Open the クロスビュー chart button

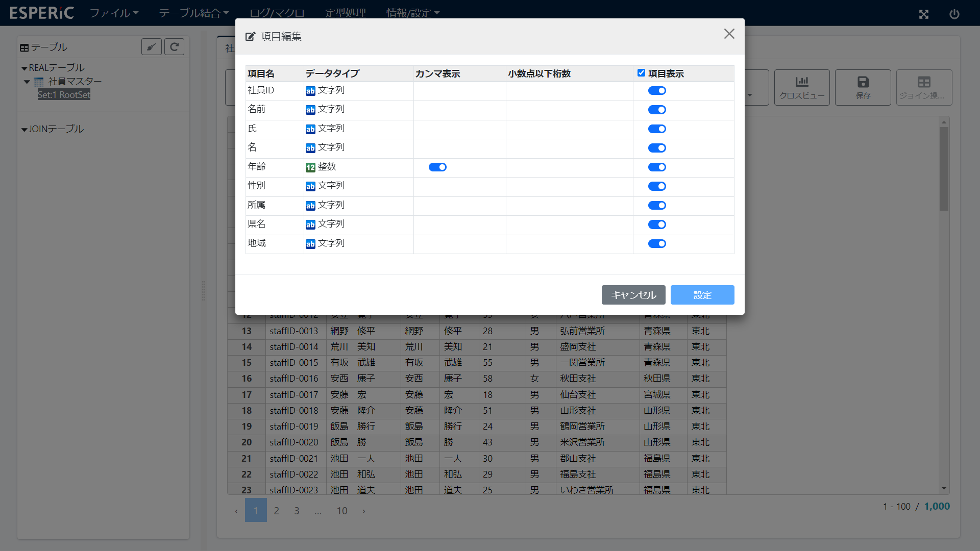pos(802,87)
